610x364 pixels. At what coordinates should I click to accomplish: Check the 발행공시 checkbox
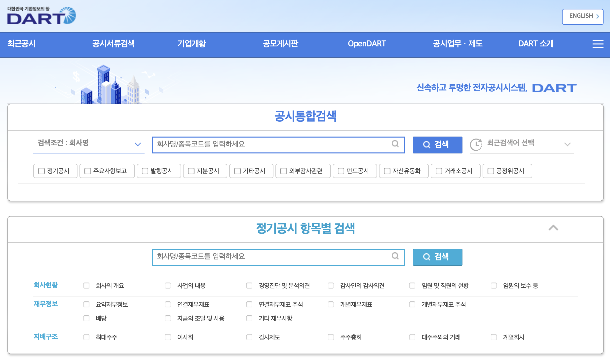tap(145, 171)
